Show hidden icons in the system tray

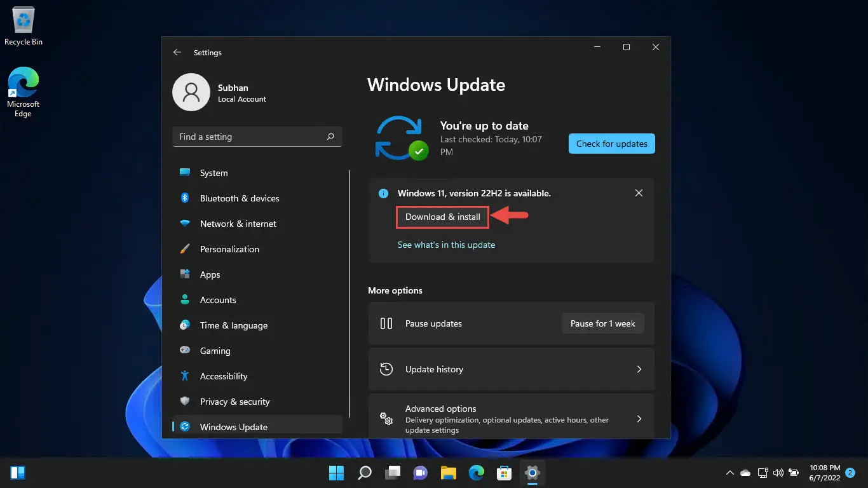tap(730, 473)
